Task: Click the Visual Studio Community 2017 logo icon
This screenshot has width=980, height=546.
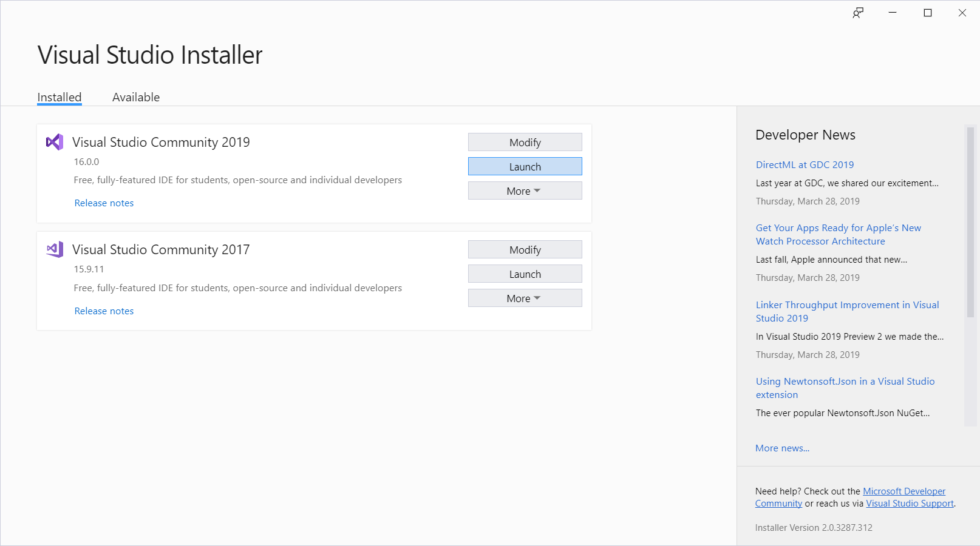Action: [x=55, y=249]
